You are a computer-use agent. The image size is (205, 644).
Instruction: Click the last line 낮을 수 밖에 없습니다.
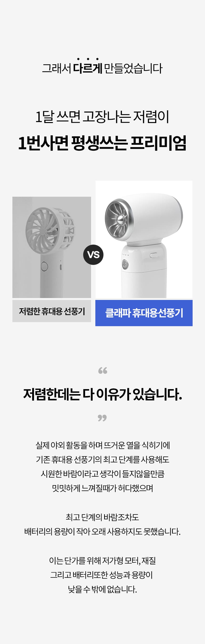pyautogui.click(x=102, y=589)
